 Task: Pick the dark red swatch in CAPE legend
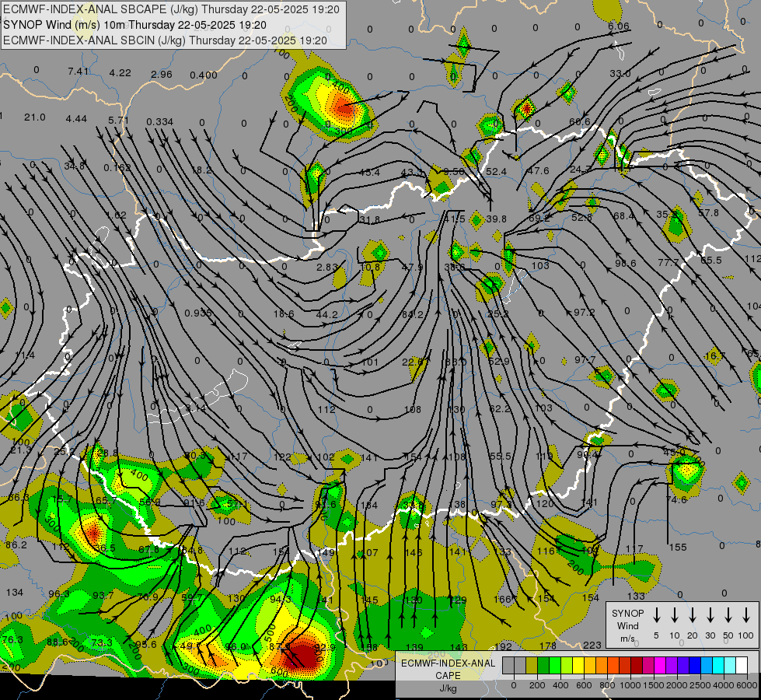[637, 665]
